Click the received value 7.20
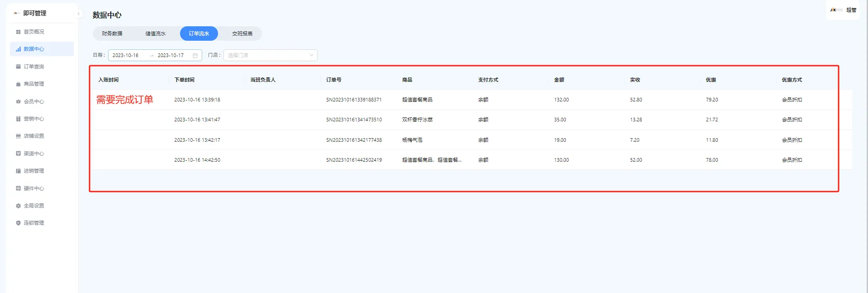868x293 pixels. 635,140
